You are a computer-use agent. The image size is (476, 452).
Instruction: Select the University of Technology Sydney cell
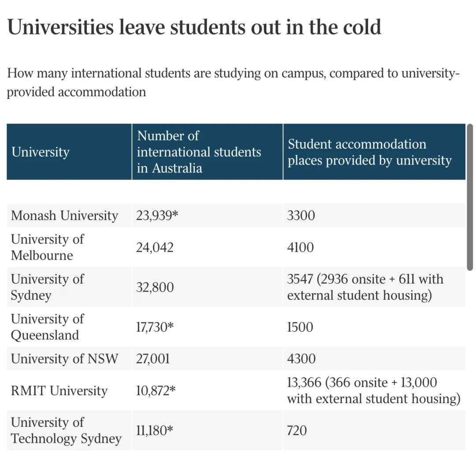[x=66, y=430]
